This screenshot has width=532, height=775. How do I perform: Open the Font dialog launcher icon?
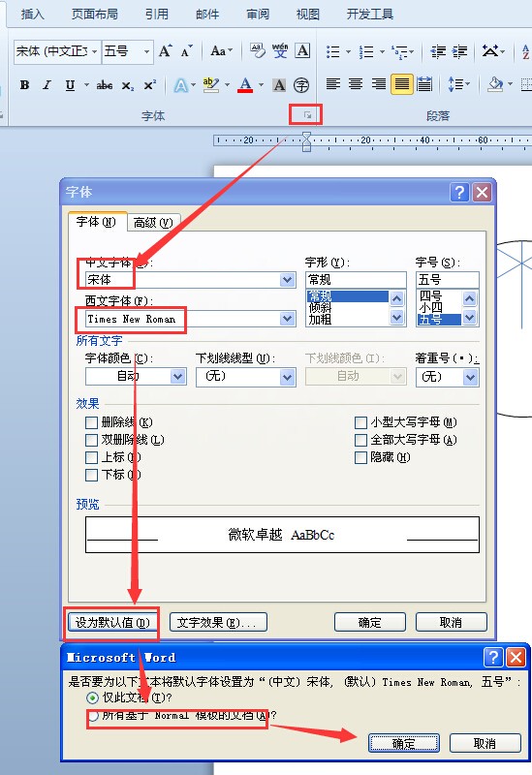click(x=307, y=115)
